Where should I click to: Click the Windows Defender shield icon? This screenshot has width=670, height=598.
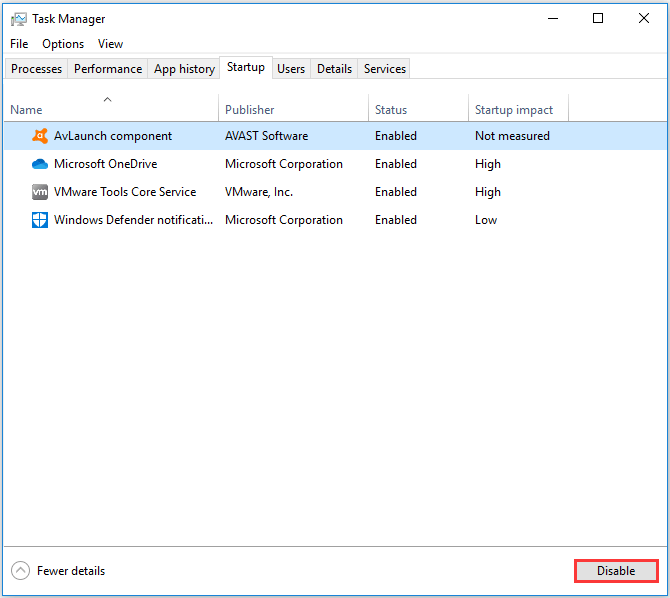click(x=40, y=220)
